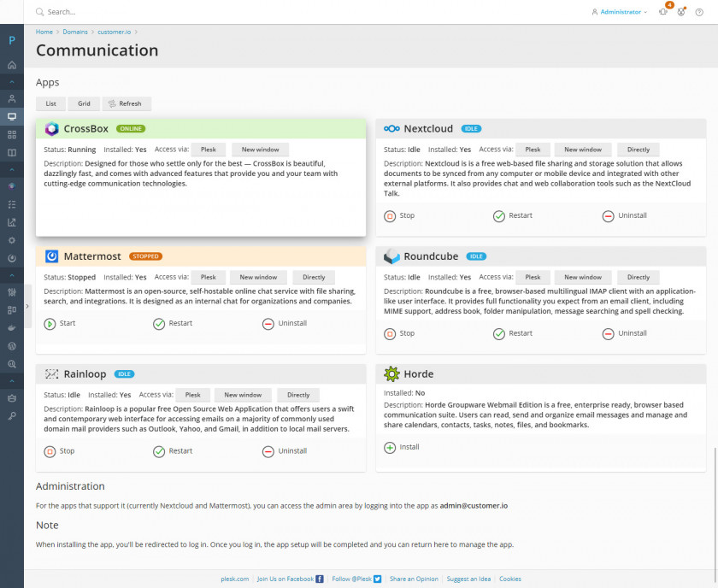Uninstall the Mattermost app

285,323
